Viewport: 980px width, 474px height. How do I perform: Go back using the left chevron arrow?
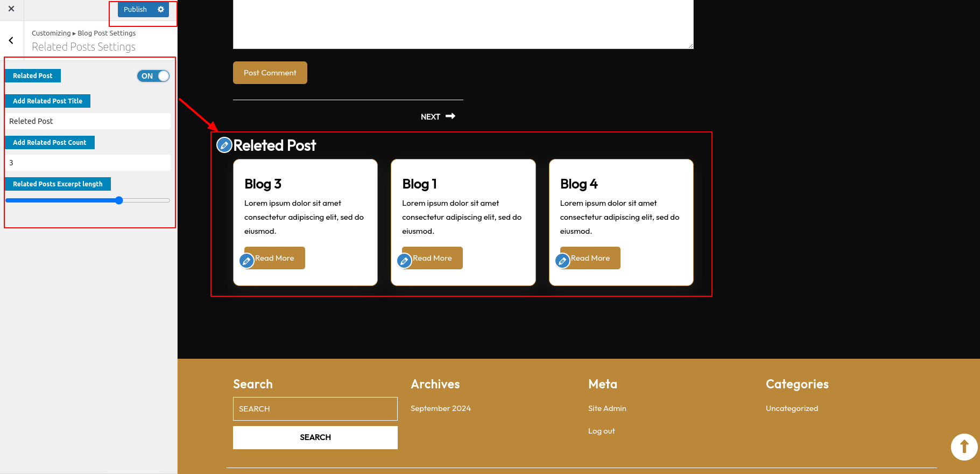click(11, 40)
